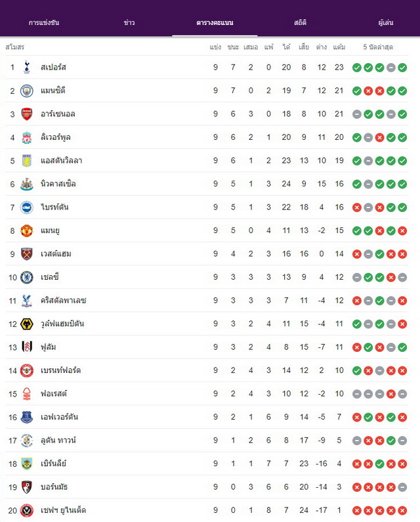Viewport: 420px width, 522px height.
Task: Open the Arsenal club crest icon
Action: pos(27,114)
